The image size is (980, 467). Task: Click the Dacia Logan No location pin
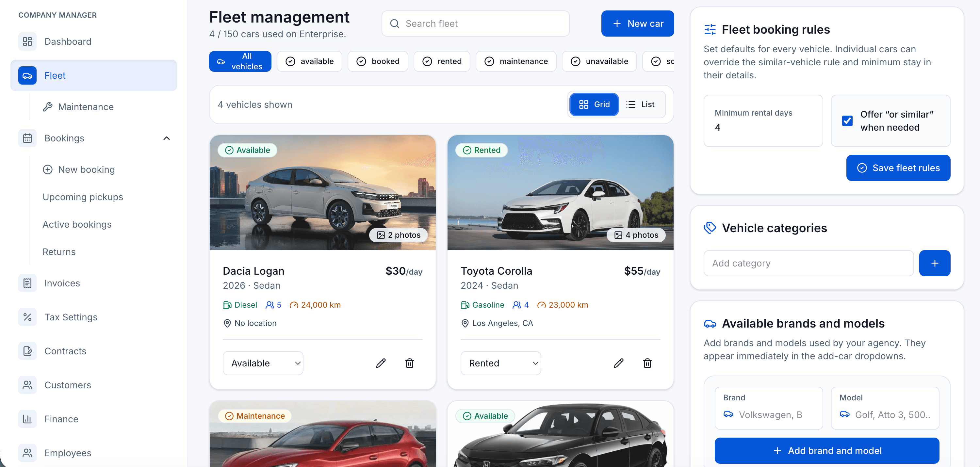227,323
